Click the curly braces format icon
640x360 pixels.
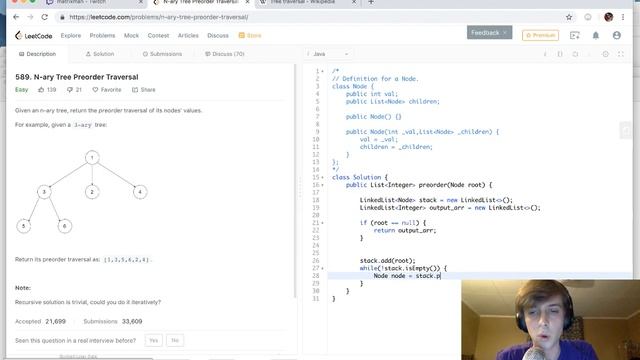560,54
